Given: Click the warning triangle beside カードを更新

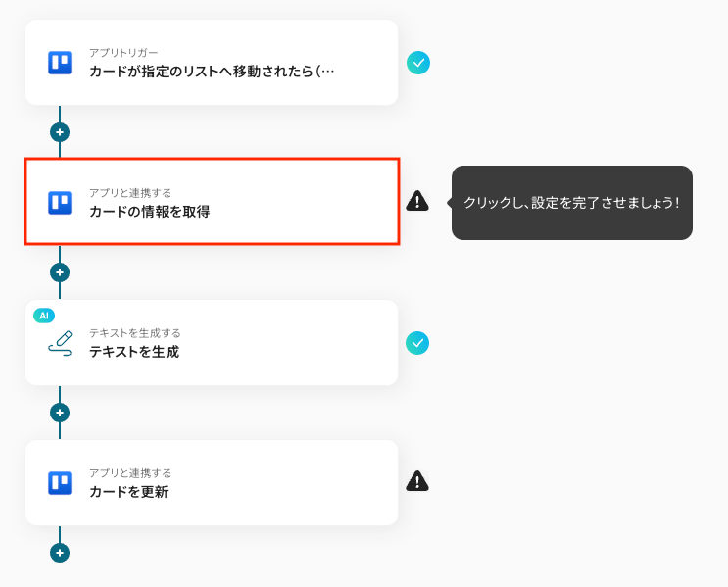Looking at the screenshot, I should tap(417, 481).
